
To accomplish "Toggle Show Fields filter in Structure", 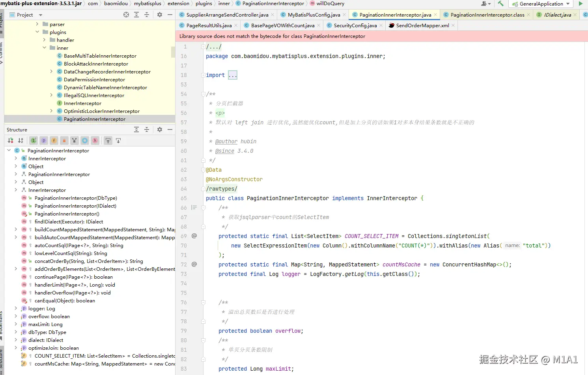I will coord(54,141).
